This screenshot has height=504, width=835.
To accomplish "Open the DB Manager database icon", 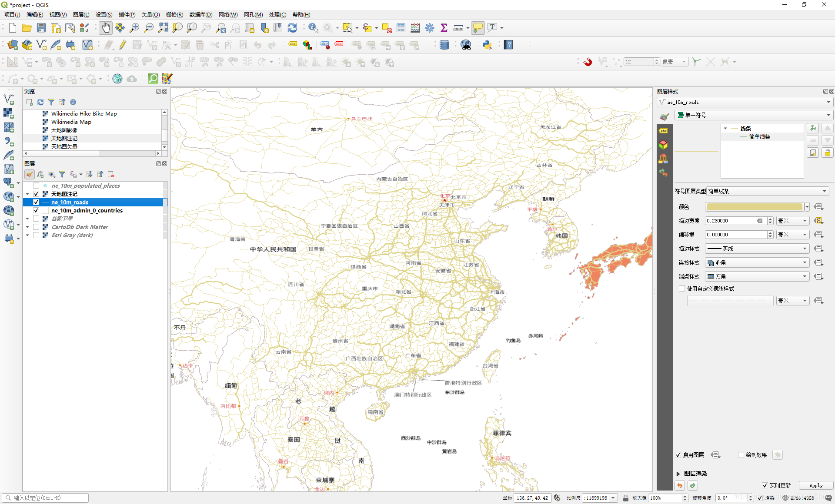I will [444, 45].
